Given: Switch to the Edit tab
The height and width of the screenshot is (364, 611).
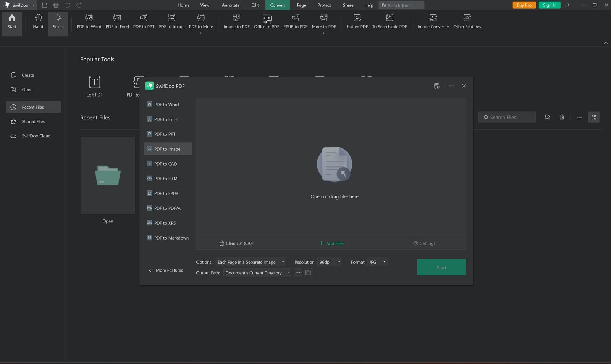Looking at the screenshot, I should pos(255,5).
